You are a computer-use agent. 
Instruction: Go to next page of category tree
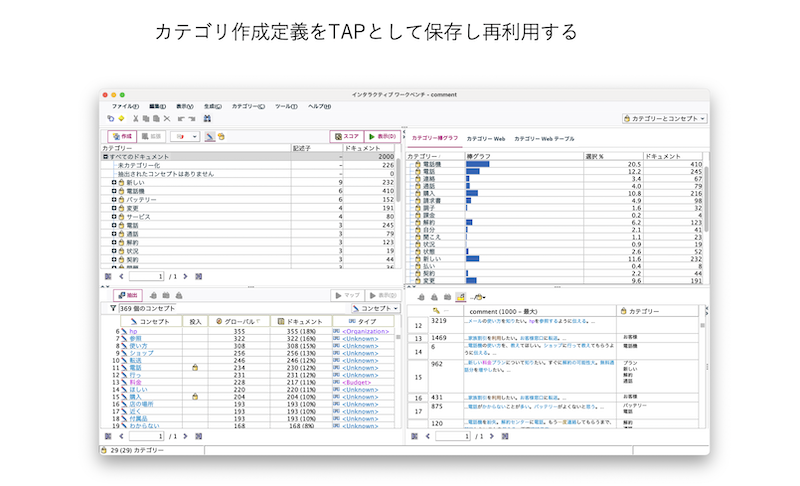click(185, 276)
